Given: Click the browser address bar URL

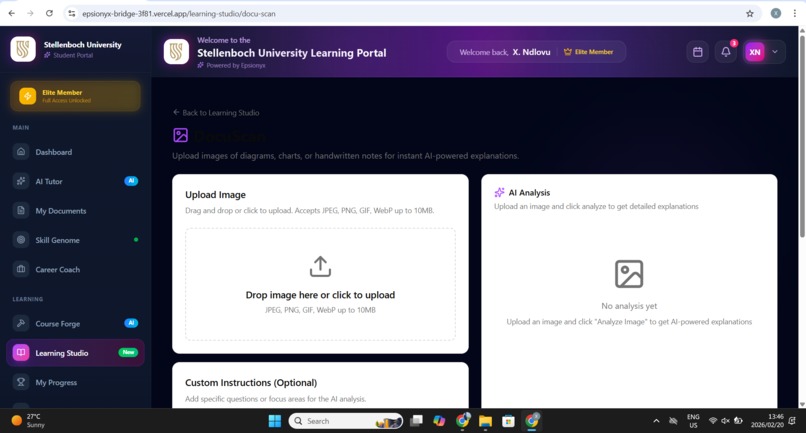Looking at the screenshot, I should [x=179, y=14].
